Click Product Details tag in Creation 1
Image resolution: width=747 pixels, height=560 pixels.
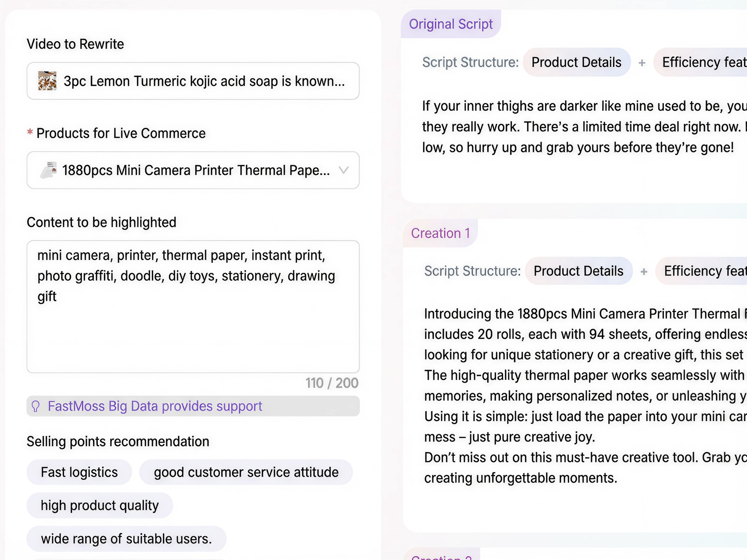pyautogui.click(x=578, y=271)
